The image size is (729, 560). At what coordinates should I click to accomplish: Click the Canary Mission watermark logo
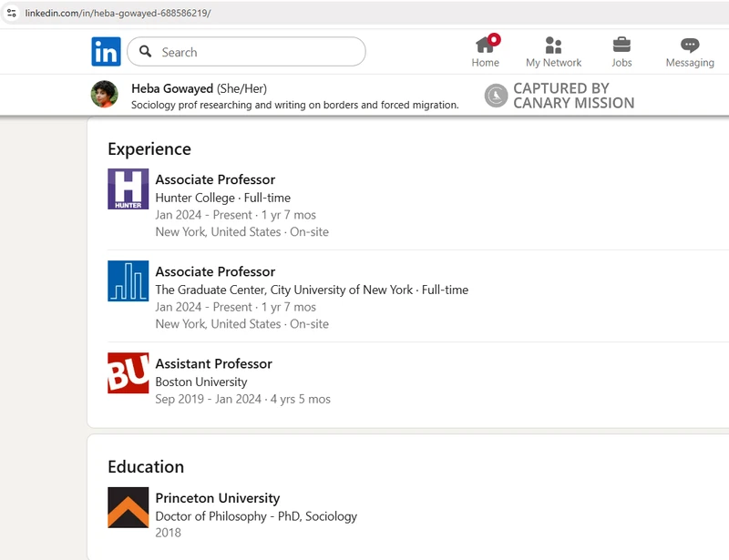point(496,96)
